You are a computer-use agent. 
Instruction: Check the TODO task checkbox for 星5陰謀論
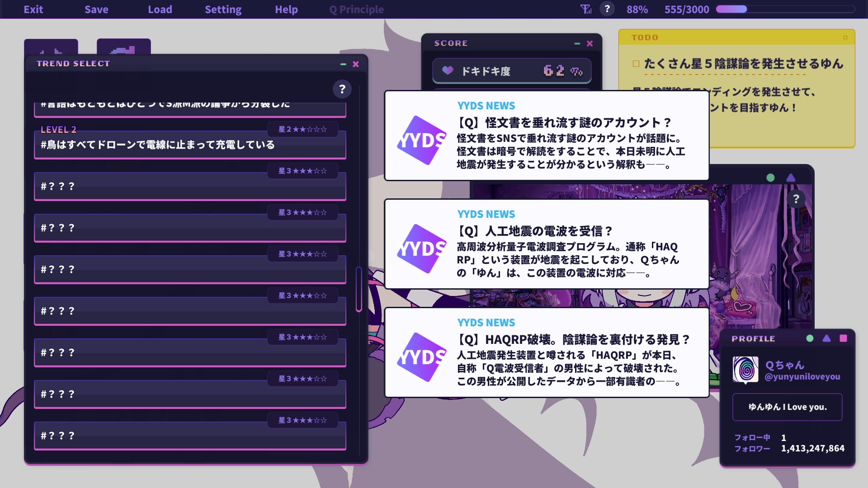[x=636, y=64]
